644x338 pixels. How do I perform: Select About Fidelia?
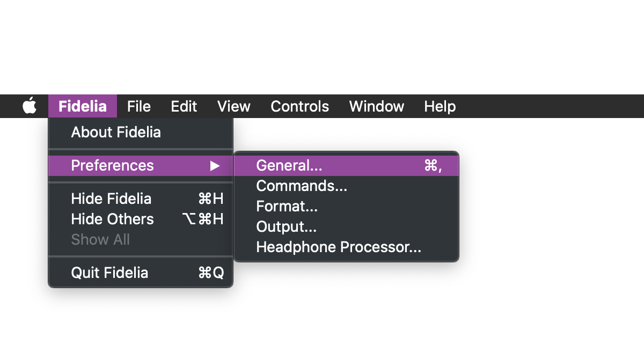116,132
